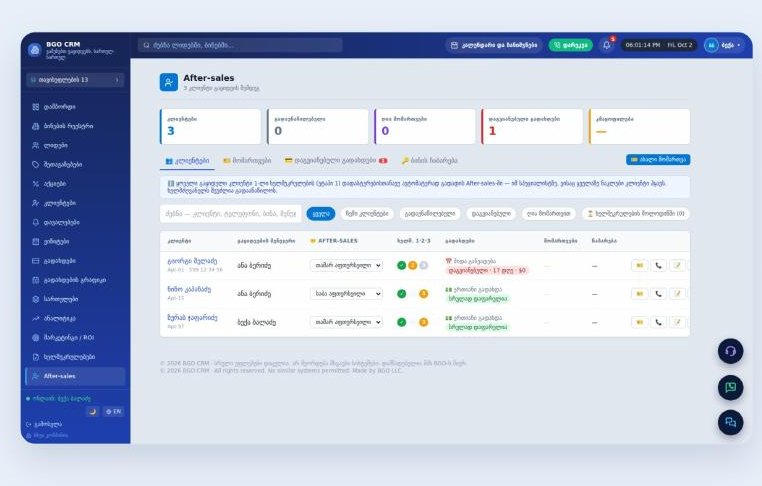Viewport: 762px width, 486px height.
Task: Click the AFTER-SALES column header
Action: (x=334, y=241)
